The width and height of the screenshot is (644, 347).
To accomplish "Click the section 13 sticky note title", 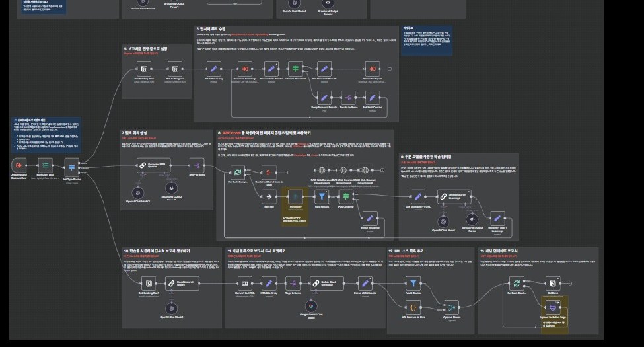I will click(499, 251).
